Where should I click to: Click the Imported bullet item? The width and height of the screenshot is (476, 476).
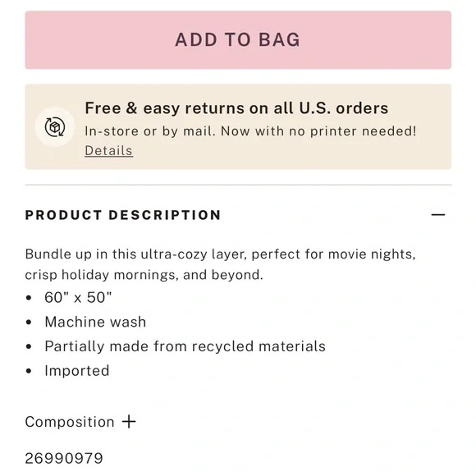[x=77, y=371]
